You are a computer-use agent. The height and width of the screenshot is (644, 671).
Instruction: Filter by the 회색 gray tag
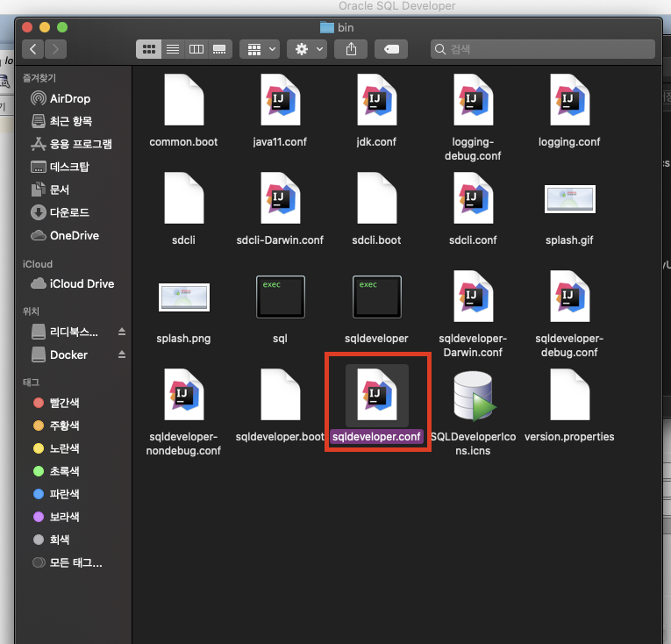tap(51, 540)
